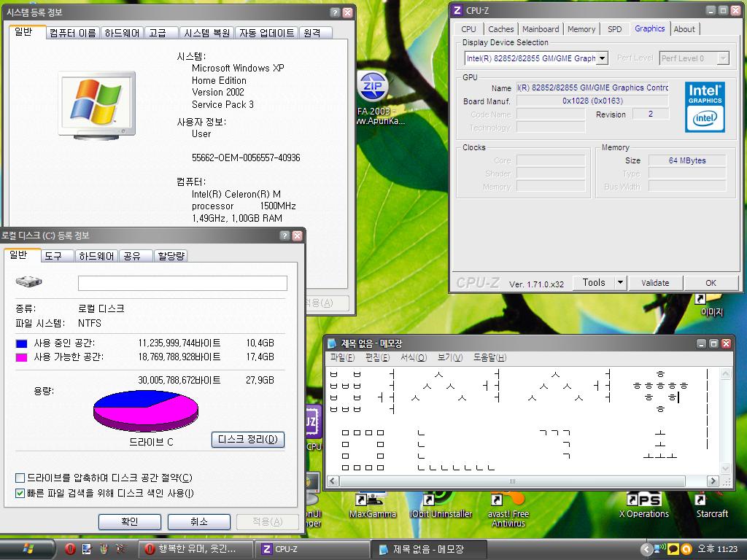Open 시스템 복원 tab in system properties
The height and width of the screenshot is (560, 747).
pos(206,33)
